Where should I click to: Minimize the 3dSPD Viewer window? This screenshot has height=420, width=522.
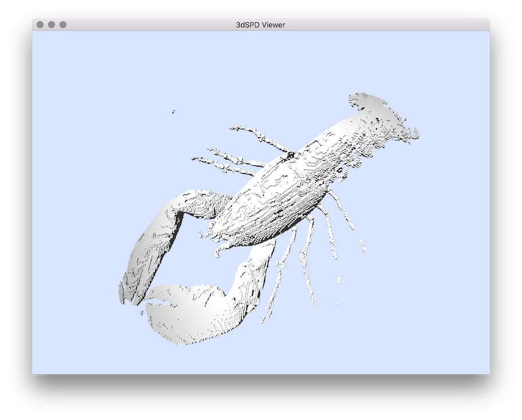point(52,25)
